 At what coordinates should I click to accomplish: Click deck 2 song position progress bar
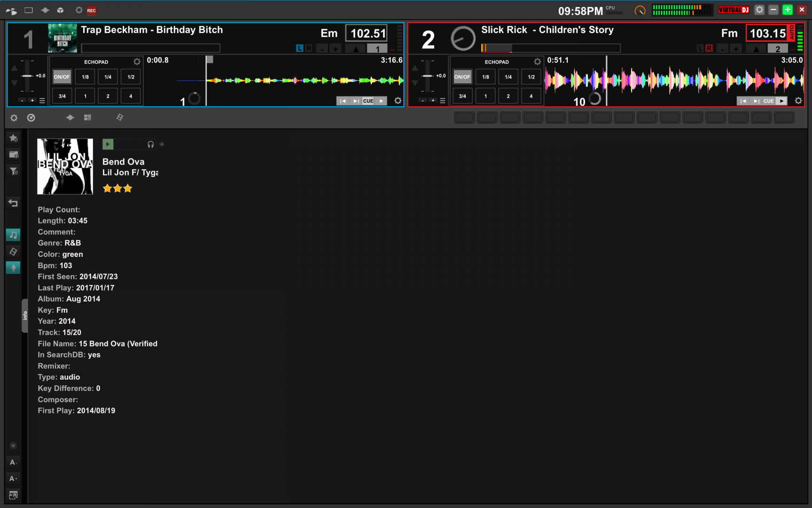(551, 48)
